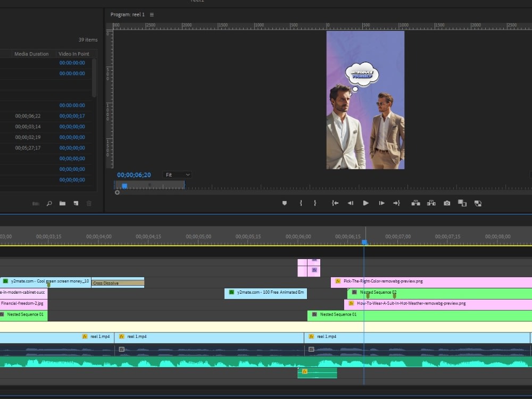Sort by Media Duration column header

pos(31,54)
